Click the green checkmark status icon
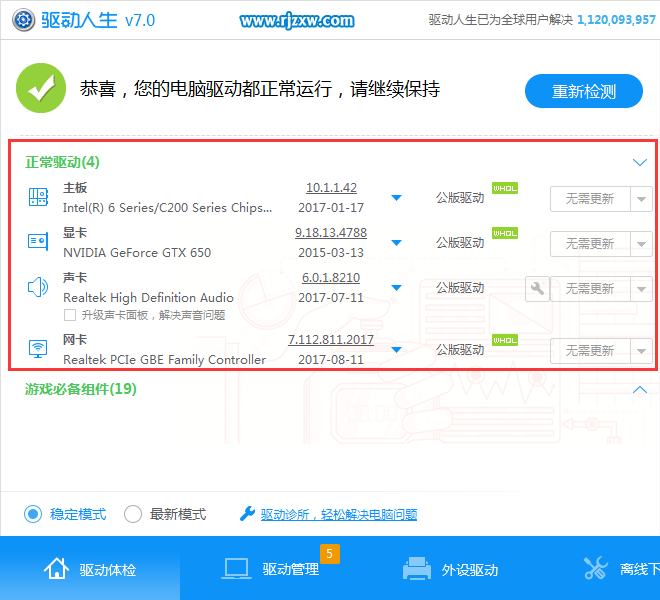This screenshot has height=600, width=660. click(41, 88)
